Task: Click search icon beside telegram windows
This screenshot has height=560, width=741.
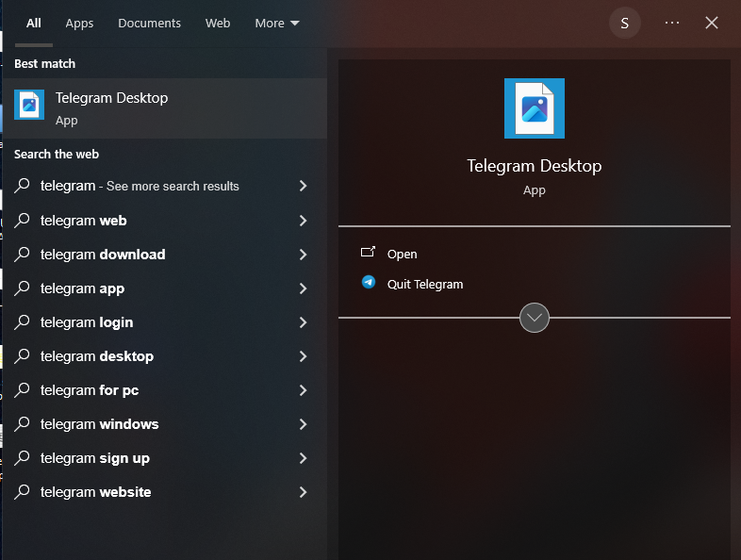Action: [x=22, y=424]
